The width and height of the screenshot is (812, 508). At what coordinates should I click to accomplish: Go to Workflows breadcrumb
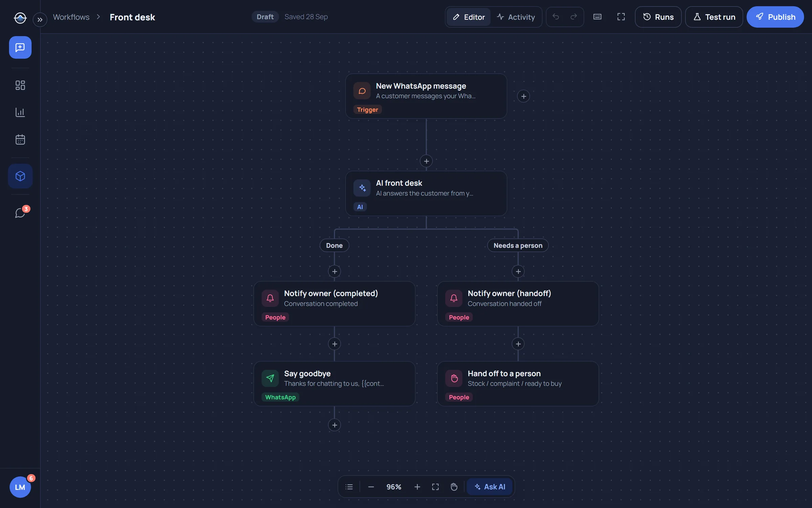71,17
